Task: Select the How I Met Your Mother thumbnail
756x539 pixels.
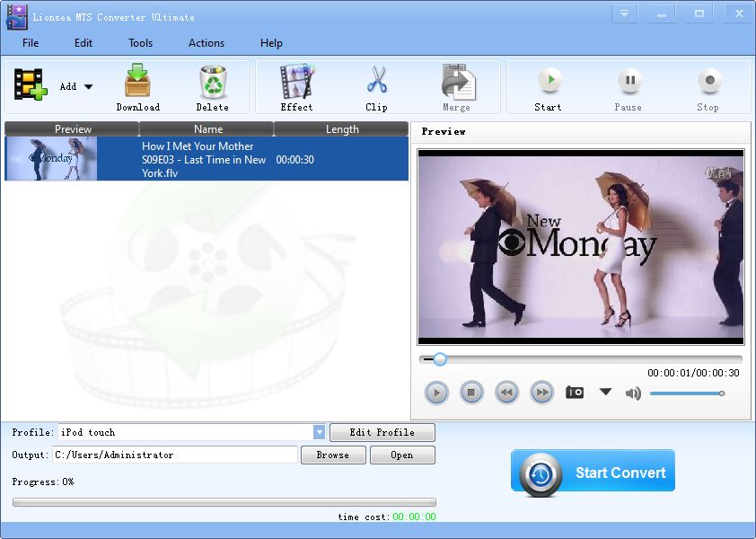Action: 50,159
